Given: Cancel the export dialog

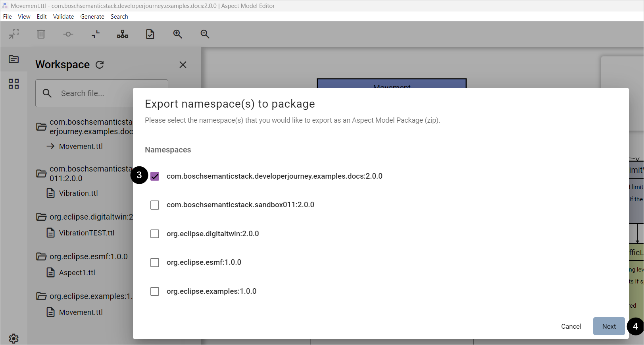Looking at the screenshot, I should (x=571, y=326).
